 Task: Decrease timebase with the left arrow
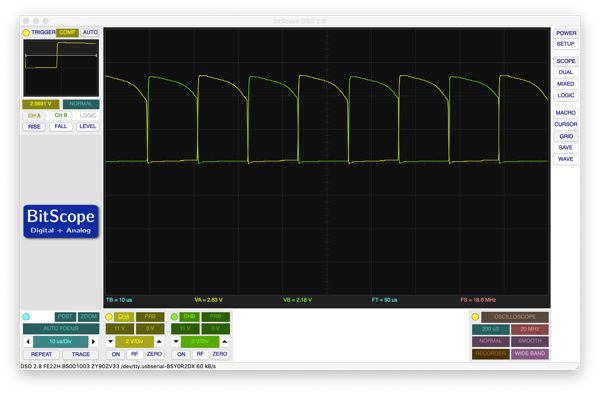tap(28, 342)
